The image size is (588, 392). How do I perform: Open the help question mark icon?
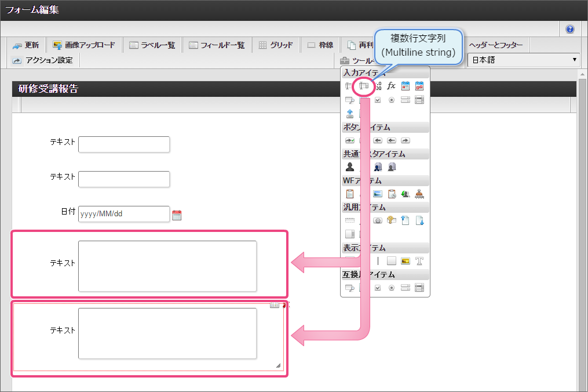(x=569, y=29)
